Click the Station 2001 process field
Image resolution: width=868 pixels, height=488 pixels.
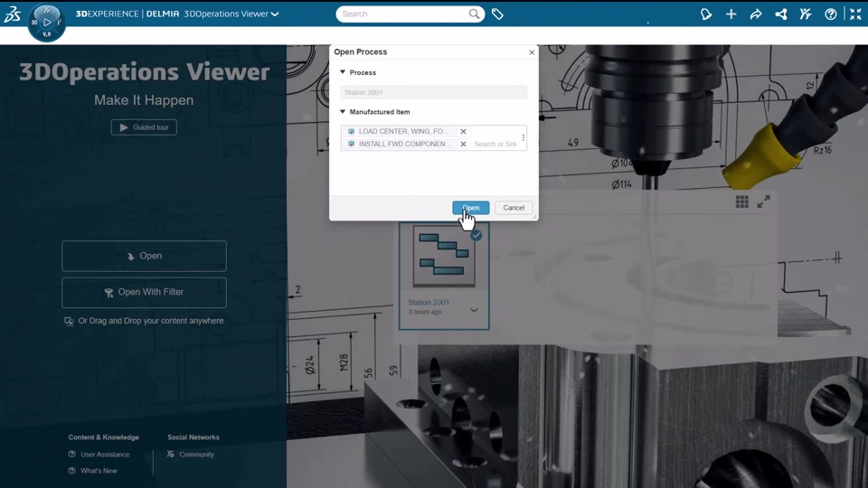433,92
